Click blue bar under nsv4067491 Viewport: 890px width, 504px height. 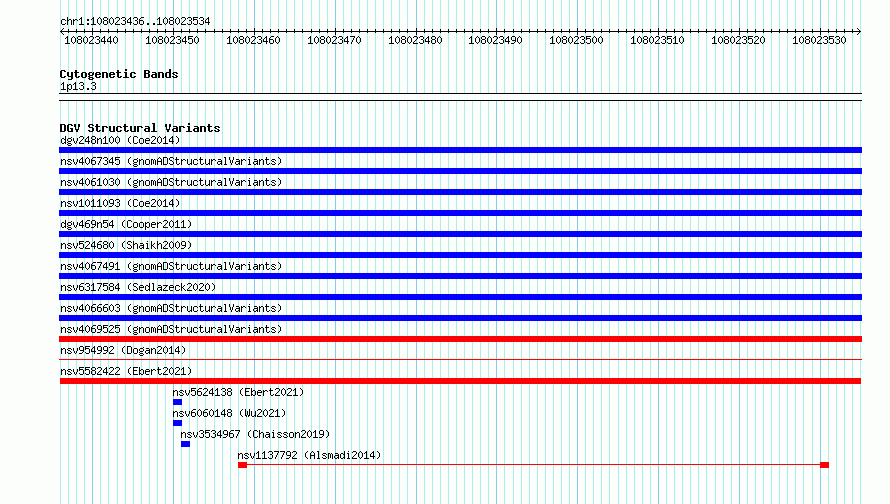tap(460, 276)
